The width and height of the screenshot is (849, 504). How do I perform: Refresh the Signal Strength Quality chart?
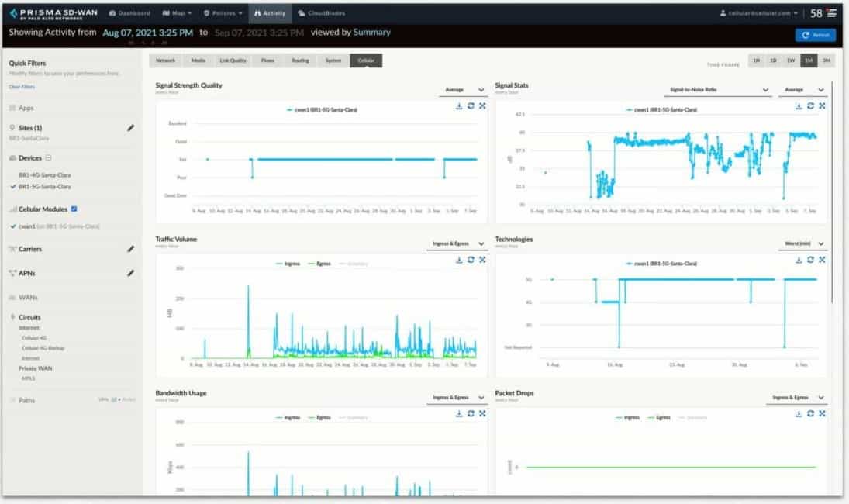(x=471, y=106)
